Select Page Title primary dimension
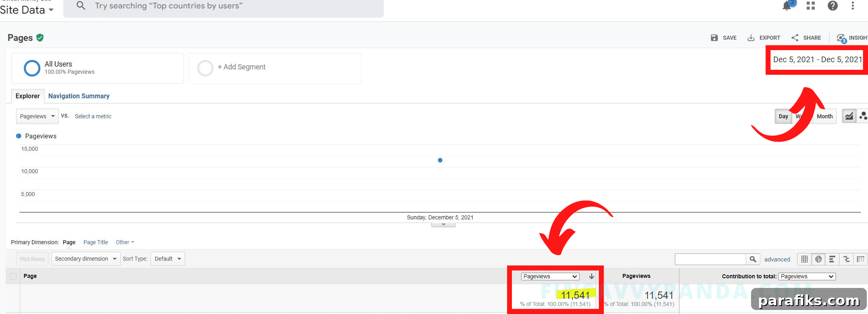This screenshot has width=868, height=314. click(96, 242)
